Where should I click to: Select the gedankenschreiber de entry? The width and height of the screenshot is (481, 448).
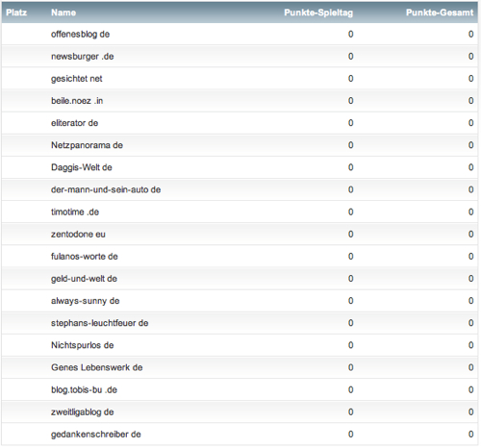pos(95,435)
